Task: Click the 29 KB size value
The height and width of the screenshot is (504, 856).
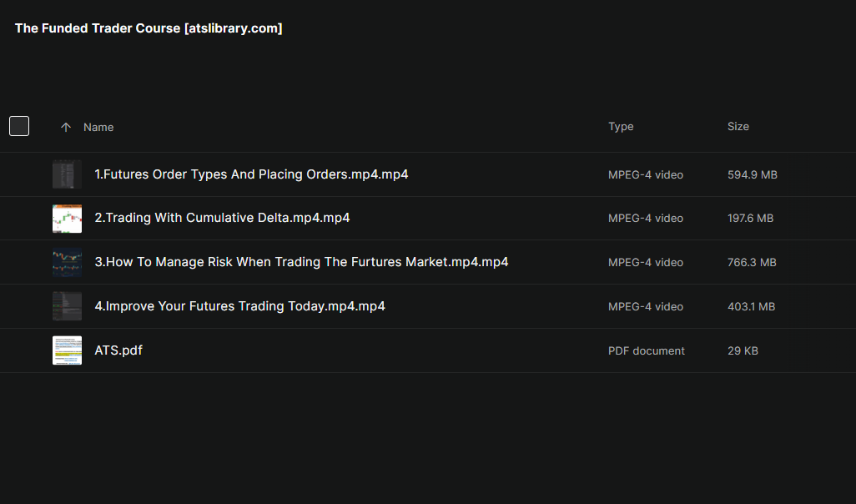Action: click(x=743, y=350)
